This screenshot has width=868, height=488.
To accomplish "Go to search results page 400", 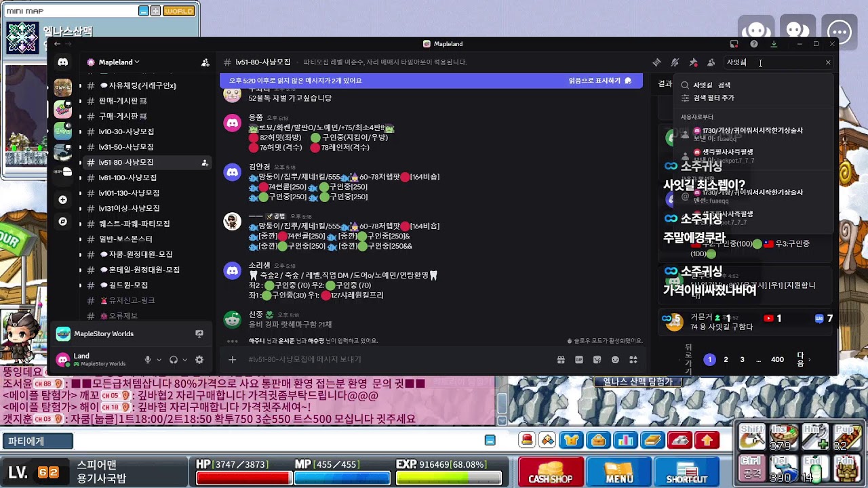I will coord(777,360).
